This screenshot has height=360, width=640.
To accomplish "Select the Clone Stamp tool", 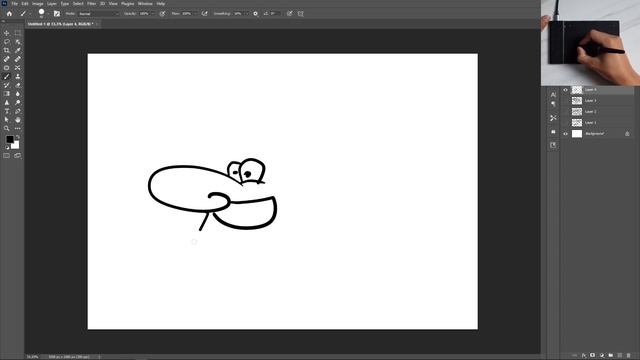I will tap(18, 76).
